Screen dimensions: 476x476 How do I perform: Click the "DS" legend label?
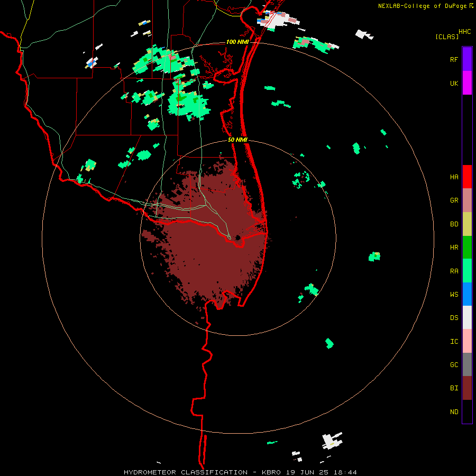454,318
